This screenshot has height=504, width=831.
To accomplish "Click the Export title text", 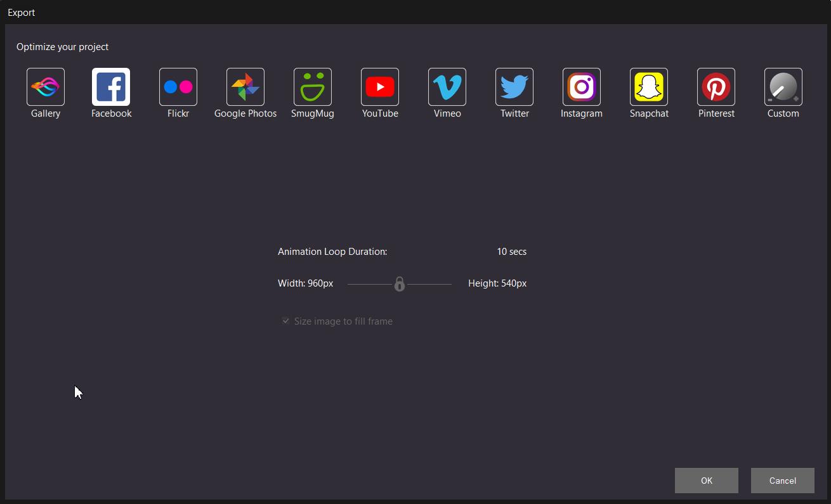I will click(x=22, y=13).
